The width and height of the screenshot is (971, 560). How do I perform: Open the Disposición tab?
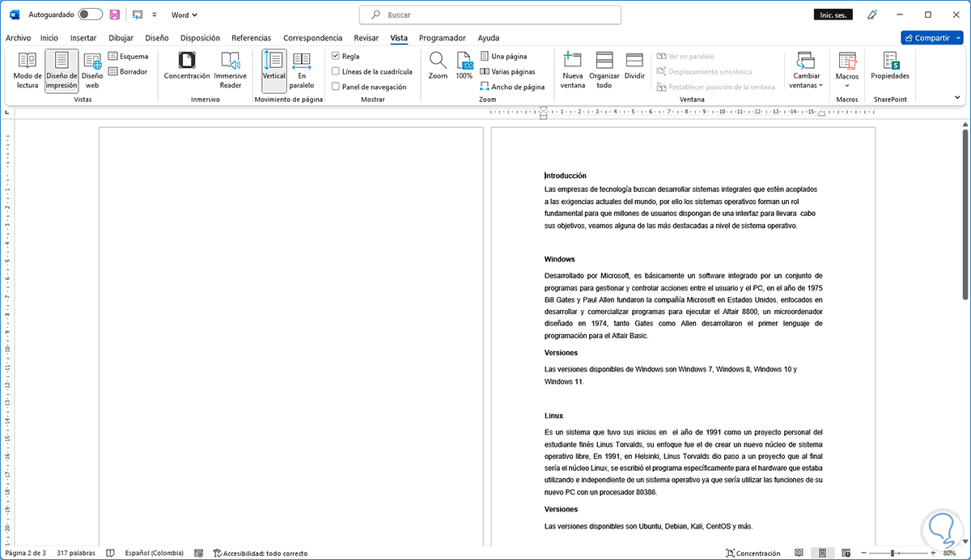[200, 37]
